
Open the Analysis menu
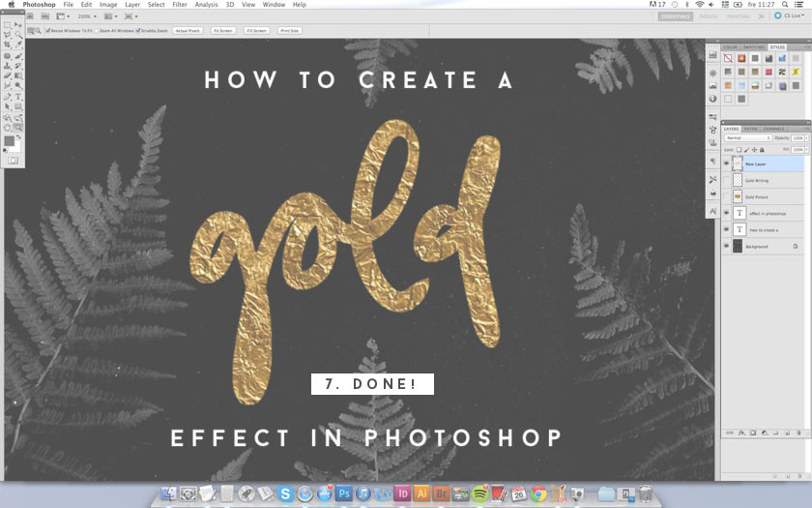click(x=206, y=5)
